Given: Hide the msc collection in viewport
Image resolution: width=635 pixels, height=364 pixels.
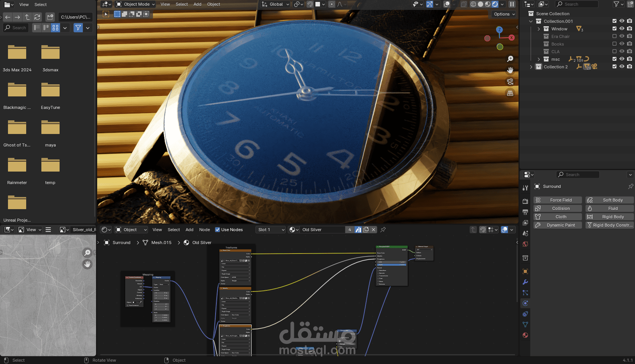Looking at the screenshot, I should click(x=622, y=59).
